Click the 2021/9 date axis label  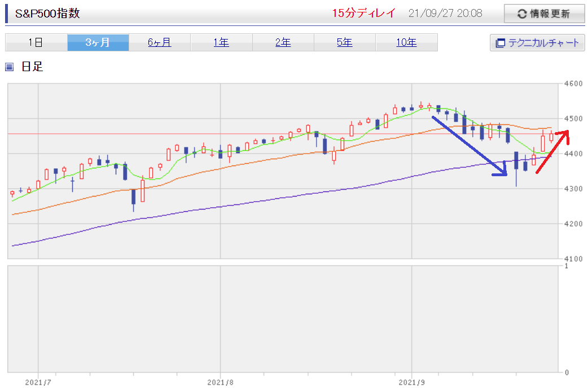click(x=411, y=382)
